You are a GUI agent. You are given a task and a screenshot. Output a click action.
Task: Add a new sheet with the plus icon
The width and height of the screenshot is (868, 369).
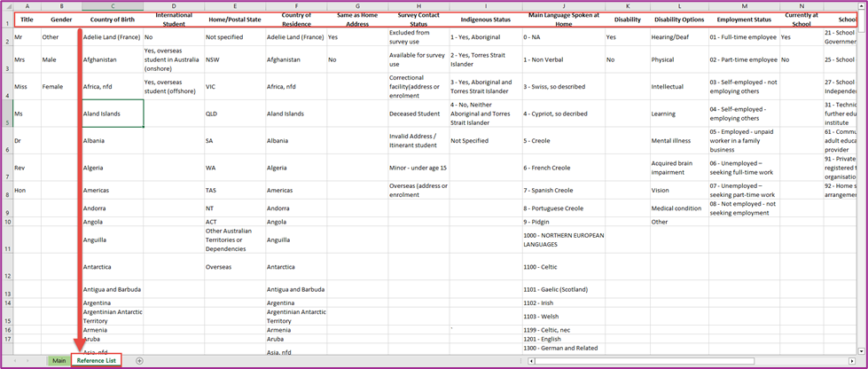tap(139, 361)
